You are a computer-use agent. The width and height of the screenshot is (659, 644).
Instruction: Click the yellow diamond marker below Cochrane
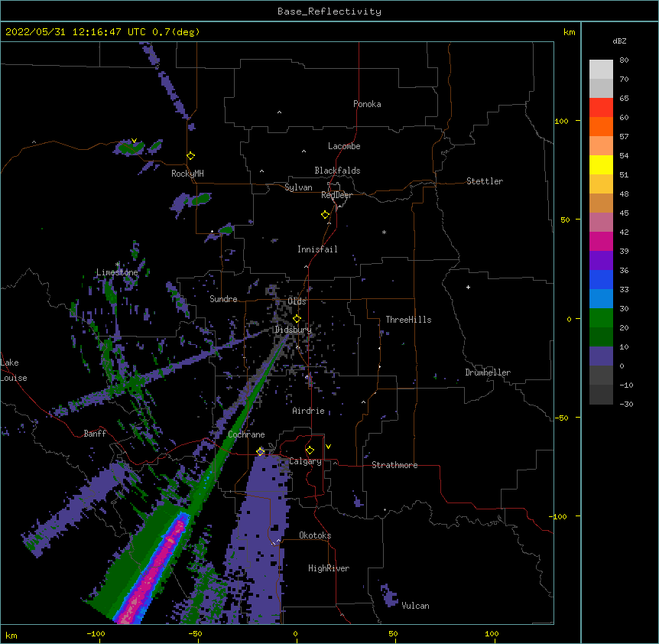pyautogui.click(x=261, y=452)
